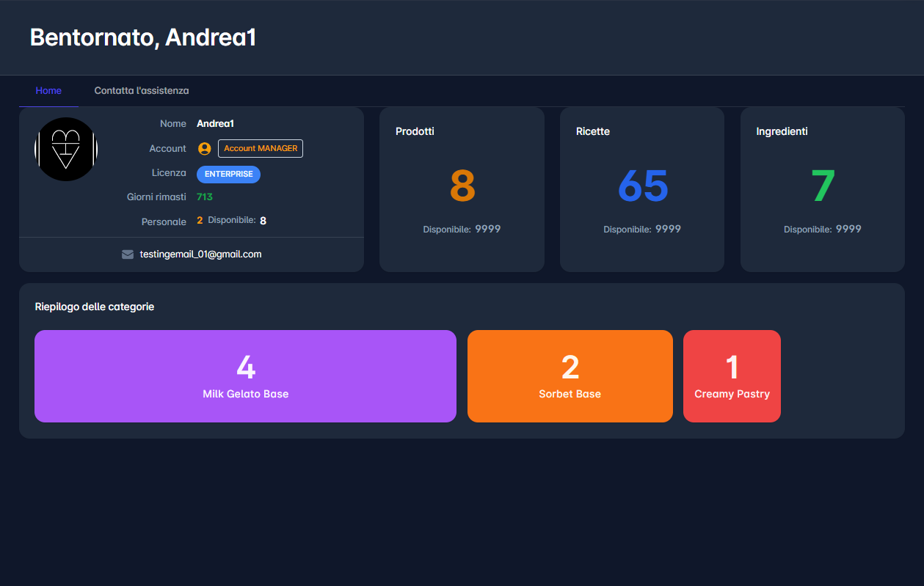Click the Riepilogo delle categorie title

[x=95, y=307]
